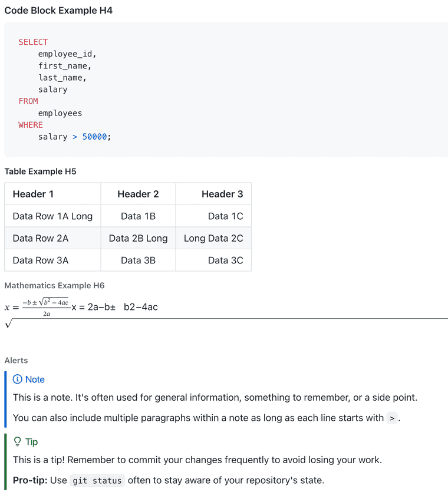
Task: Click the SELECT keyword in code
Action: (x=33, y=42)
